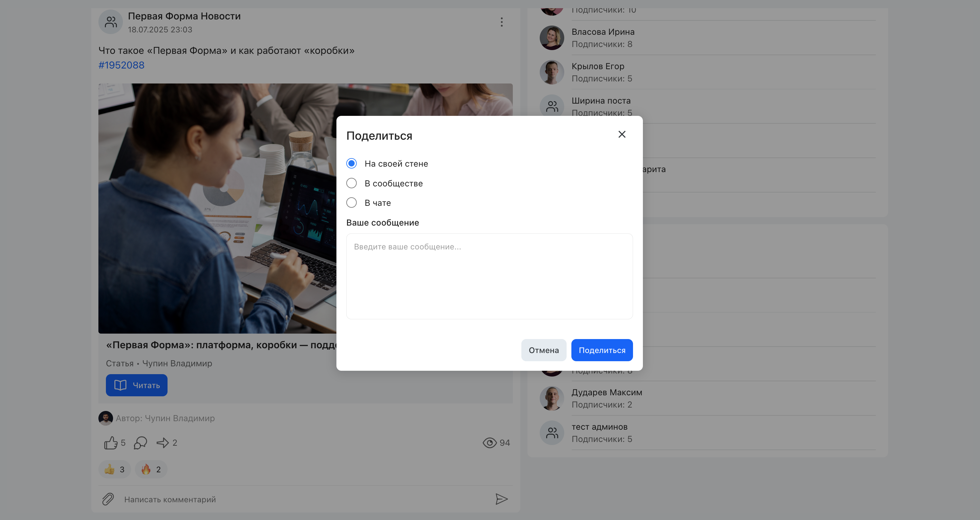The width and height of the screenshot is (980, 520).
Task: Open the Первая Форма Новости community avatar
Action: pos(111,22)
